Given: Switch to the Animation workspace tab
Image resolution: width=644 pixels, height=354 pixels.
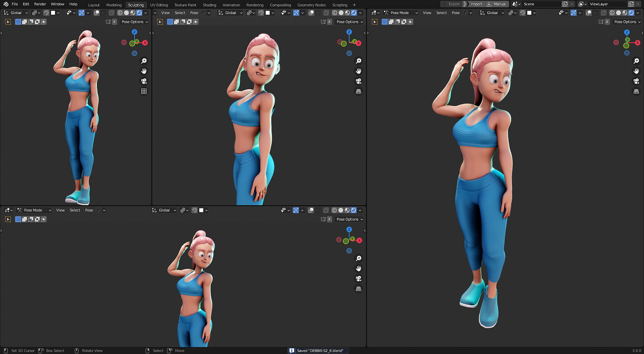Looking at the screenshot, I should click(x=231, y=5).
